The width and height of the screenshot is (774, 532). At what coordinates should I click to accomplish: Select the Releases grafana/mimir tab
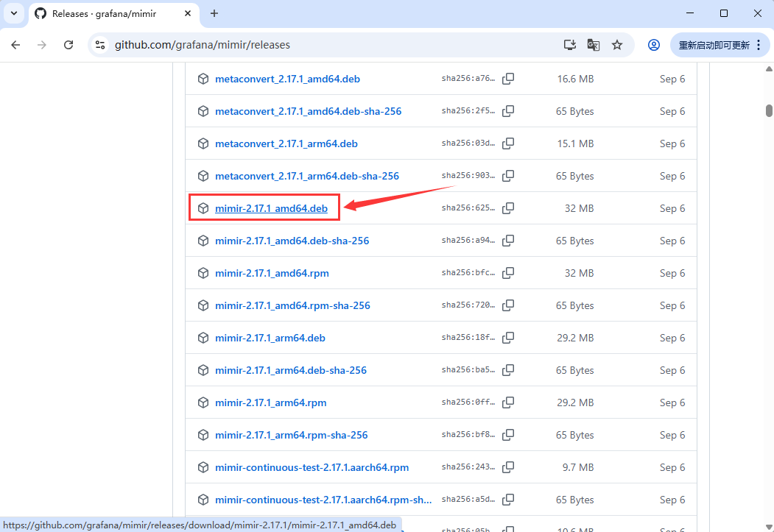click(x=103, y=14)
